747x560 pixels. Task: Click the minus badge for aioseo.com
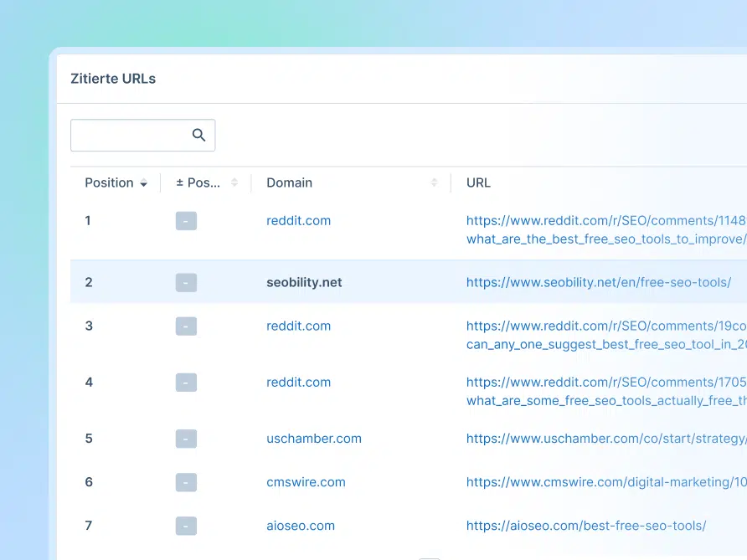(x=186, y=526)
